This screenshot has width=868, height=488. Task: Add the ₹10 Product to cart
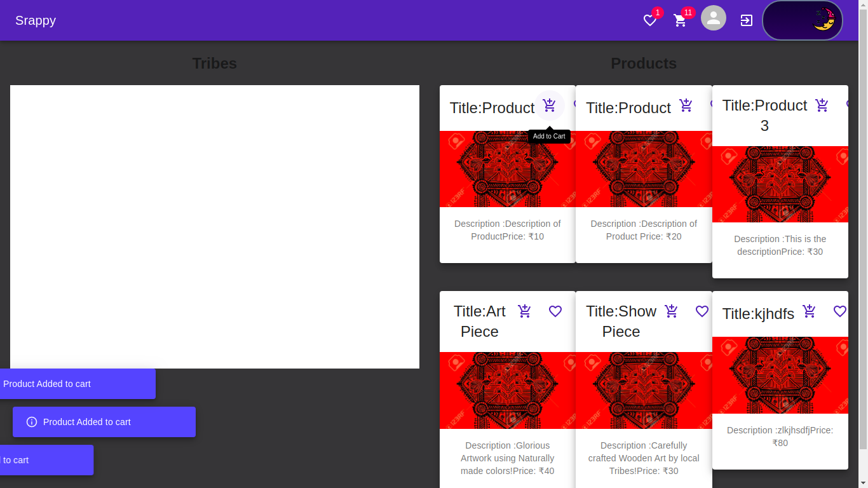click(550, 105)
